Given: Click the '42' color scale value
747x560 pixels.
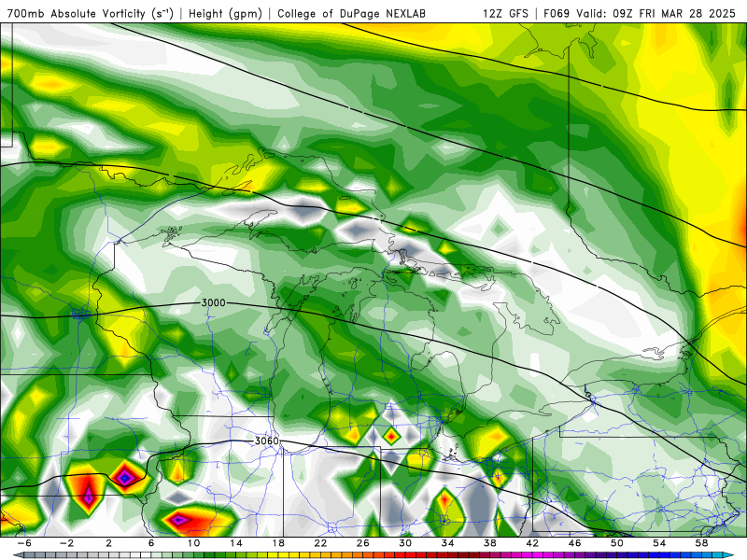Looking at the screenshot, I should pyautogui.click(x=532, y=543).
